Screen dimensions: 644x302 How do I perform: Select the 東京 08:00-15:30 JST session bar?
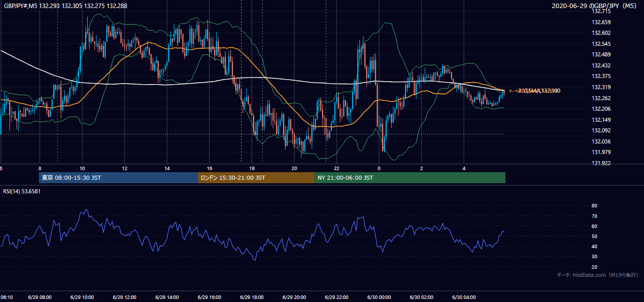pos(118,178)
